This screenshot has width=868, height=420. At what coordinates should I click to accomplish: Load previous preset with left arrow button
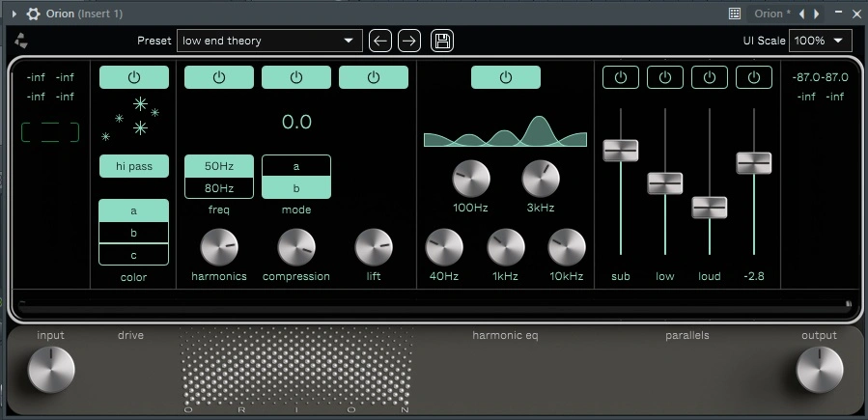pos(380,41)
